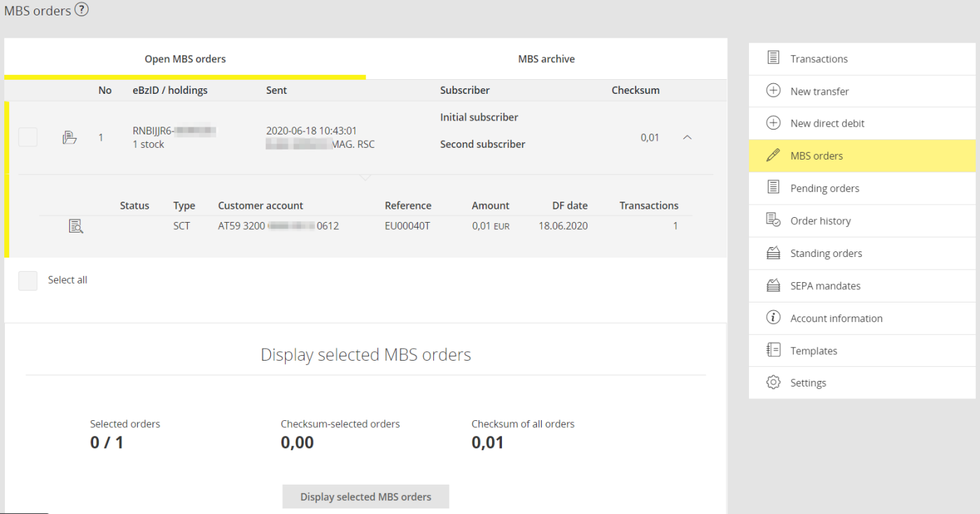Go to Standing orders in sidebar

point(826,253)
